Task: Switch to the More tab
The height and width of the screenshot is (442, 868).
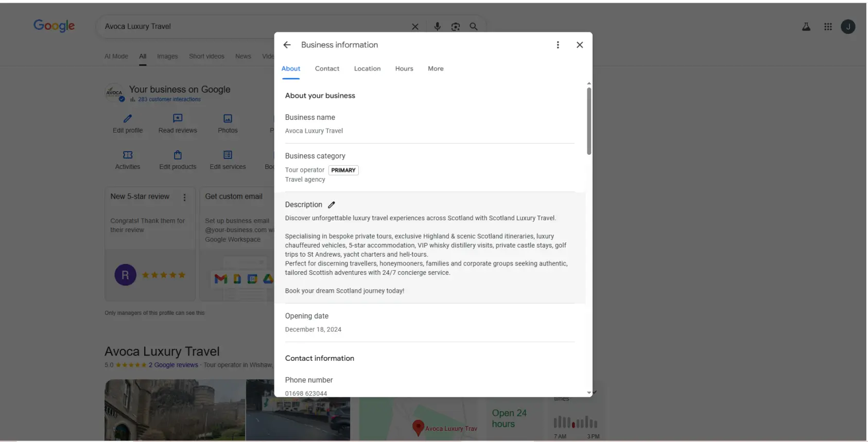Action: coord(436,69)
